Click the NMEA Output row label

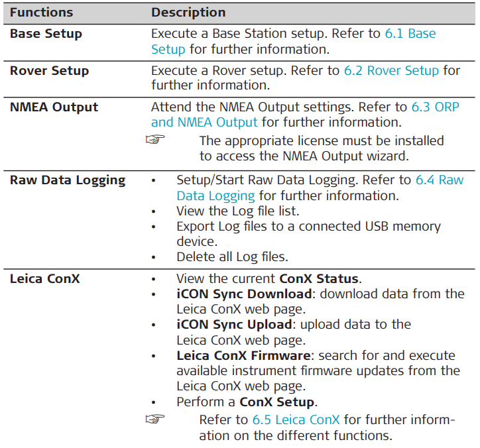pyautogui.click(x=54, y=107)
